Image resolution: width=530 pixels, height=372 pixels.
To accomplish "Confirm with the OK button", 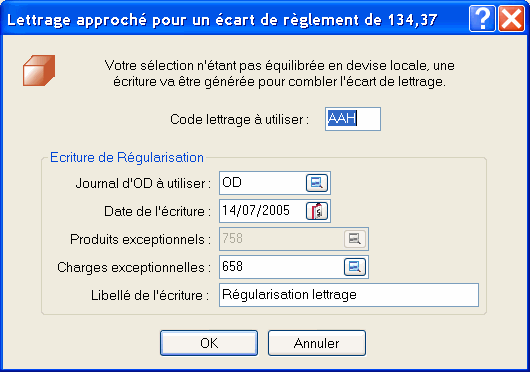I will (209, 343).
